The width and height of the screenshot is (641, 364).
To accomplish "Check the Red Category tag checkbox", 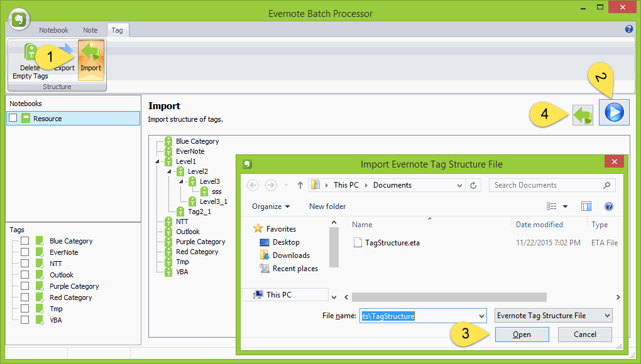I will click(25, 297).
